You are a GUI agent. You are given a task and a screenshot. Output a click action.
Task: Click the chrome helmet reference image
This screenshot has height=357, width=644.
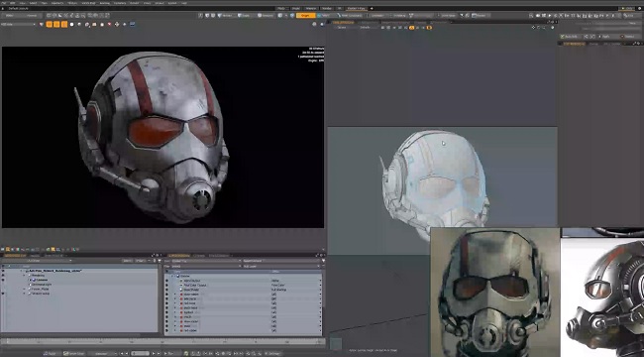[602, 297]
